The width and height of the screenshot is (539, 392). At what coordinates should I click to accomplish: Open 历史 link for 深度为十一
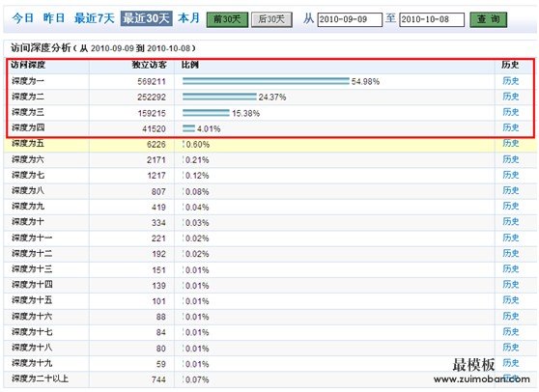[510, 238]
